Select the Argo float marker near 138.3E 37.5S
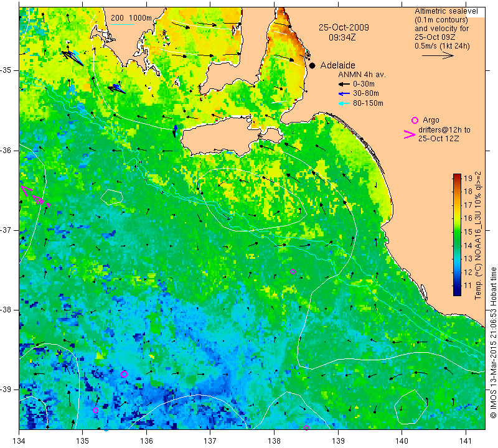 tap(293, 271)
